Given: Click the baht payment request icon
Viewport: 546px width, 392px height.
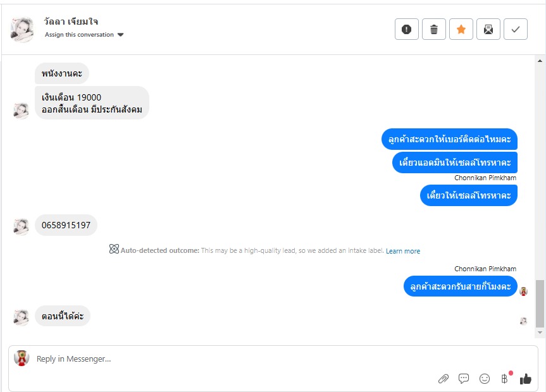Looking at the screenshot, I should [504, 379].
